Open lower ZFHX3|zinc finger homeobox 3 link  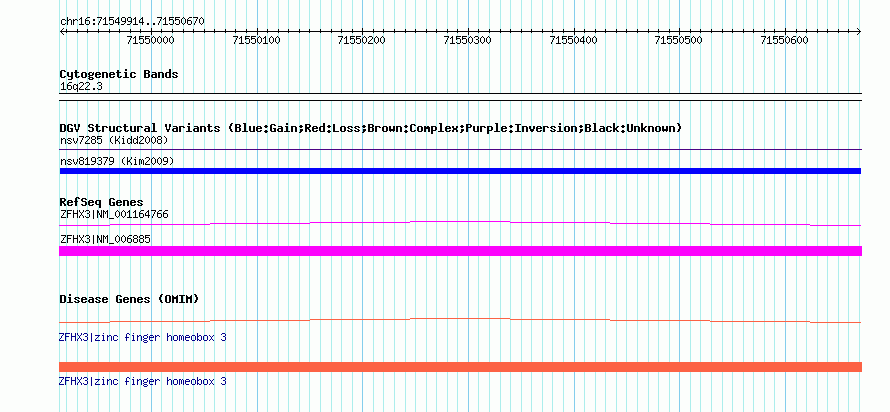(142, 381)
